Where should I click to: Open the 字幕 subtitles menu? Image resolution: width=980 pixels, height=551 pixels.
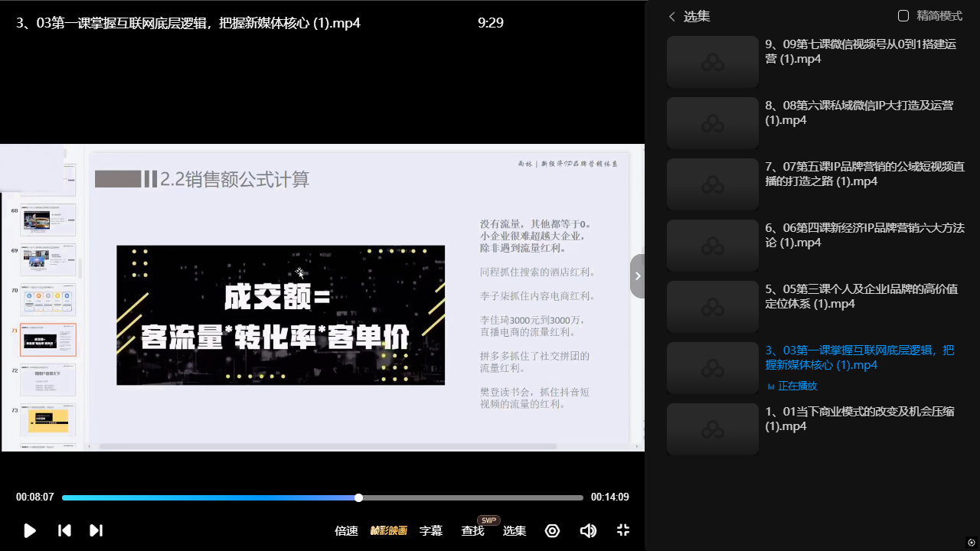[x=431, y=530]
